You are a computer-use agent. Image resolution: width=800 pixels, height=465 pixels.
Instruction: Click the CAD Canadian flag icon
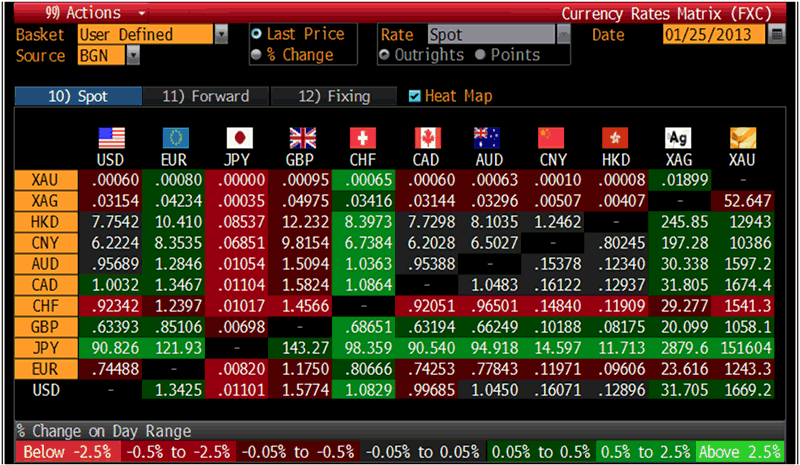(427, 138)
